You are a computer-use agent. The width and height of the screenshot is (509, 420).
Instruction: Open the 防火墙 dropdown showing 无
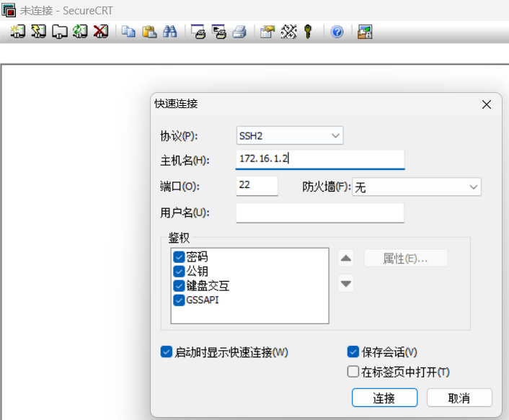pos(417,187)
